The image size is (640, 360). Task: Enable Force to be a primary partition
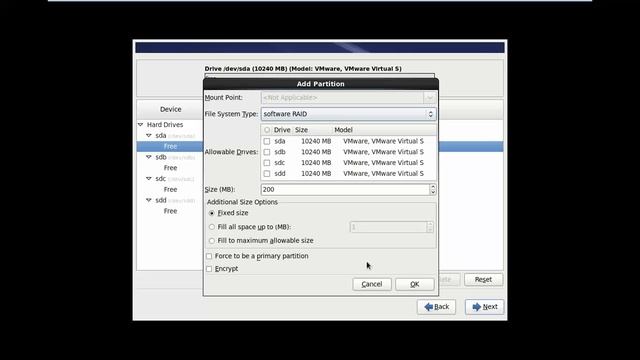tap(209, 256)
